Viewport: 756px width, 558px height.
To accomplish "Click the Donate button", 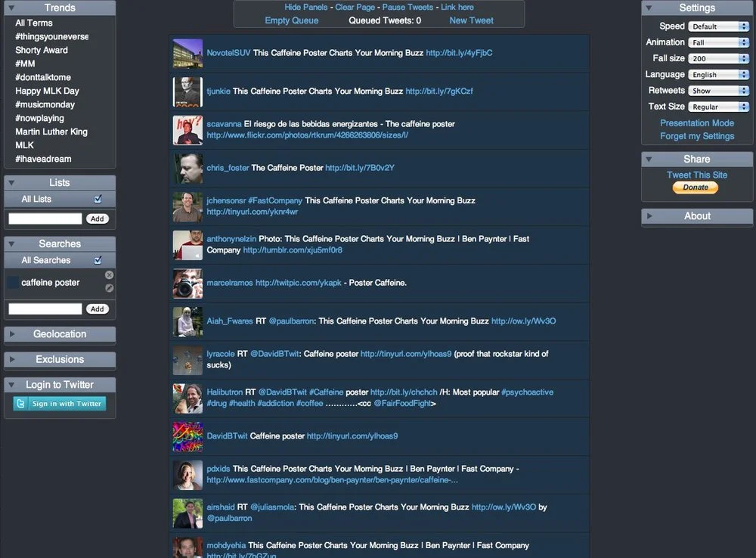I will click(x=696, y=188).
